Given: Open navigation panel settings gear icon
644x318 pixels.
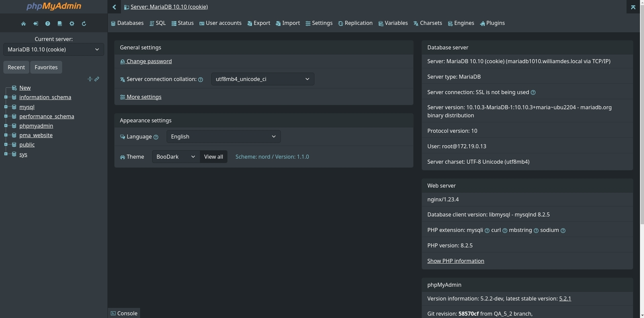Looking at the screenshot, I should click(72, 24).
